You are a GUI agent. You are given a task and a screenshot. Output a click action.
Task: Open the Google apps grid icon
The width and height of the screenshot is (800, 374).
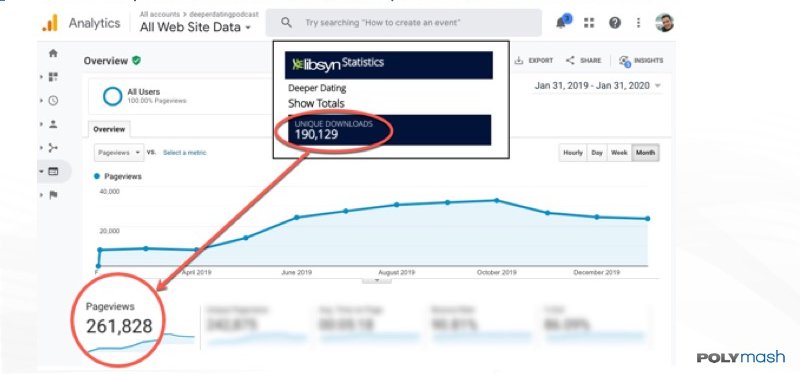click(x=589, y=22)
